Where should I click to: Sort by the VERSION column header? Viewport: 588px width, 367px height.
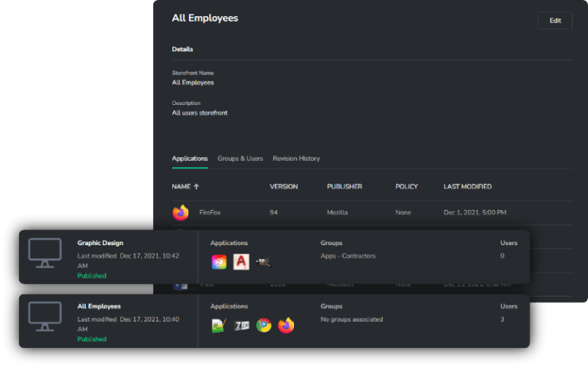(x=283, y=186)
